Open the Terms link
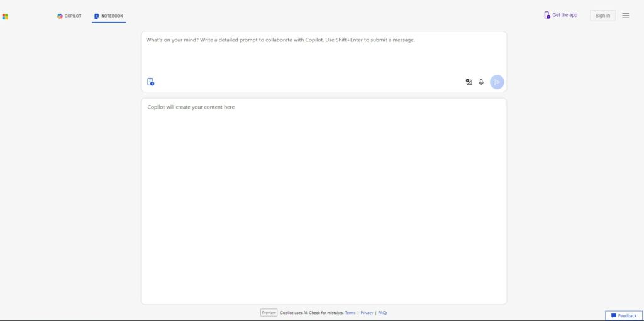 click(350, 313)
